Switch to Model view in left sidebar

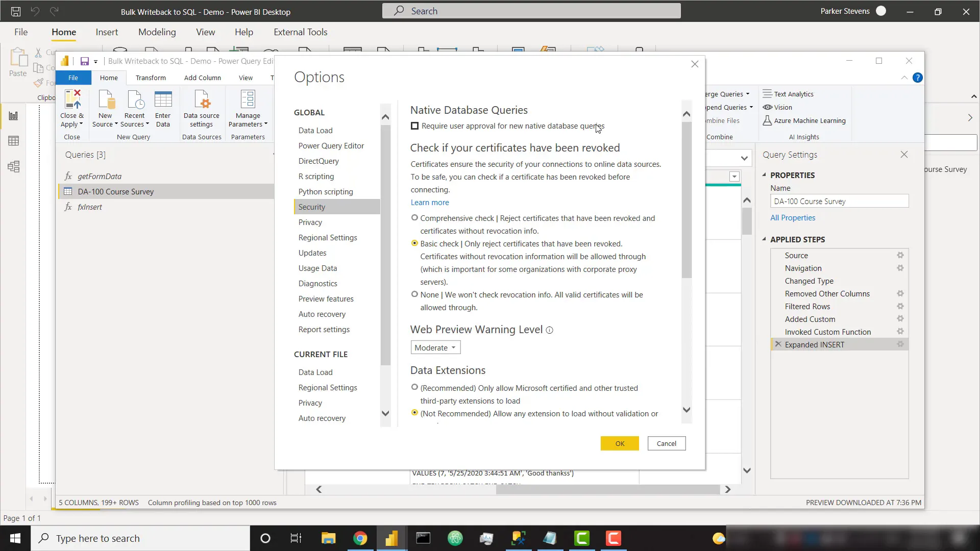point(14,167)
